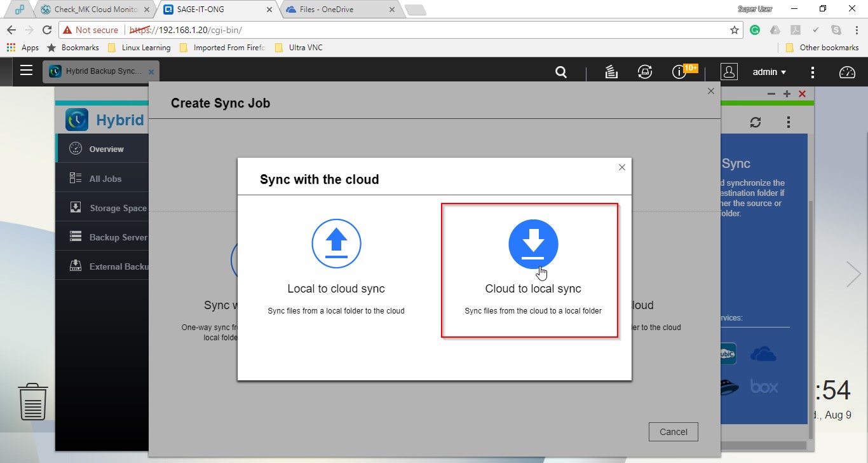This screenshot has height=463, width=868.
Task: Click the QNAP search magnifier icon
Action: (x=561, y=72)
